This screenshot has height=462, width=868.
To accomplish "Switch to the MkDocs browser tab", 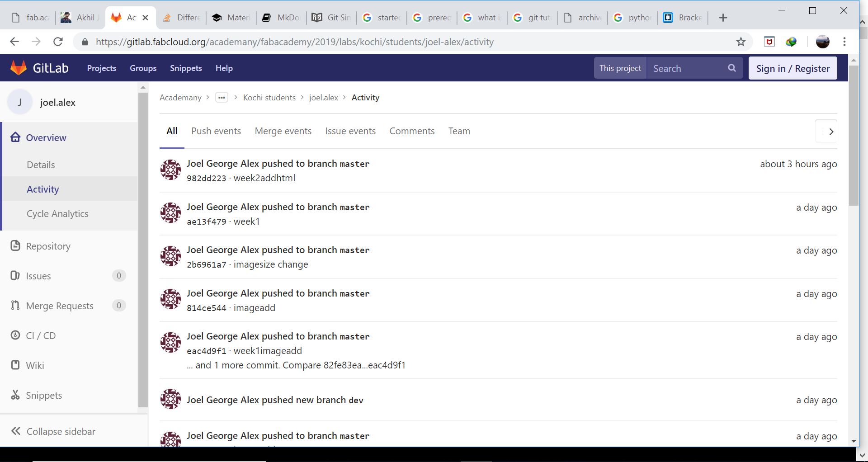I will [x=281, y=18].
